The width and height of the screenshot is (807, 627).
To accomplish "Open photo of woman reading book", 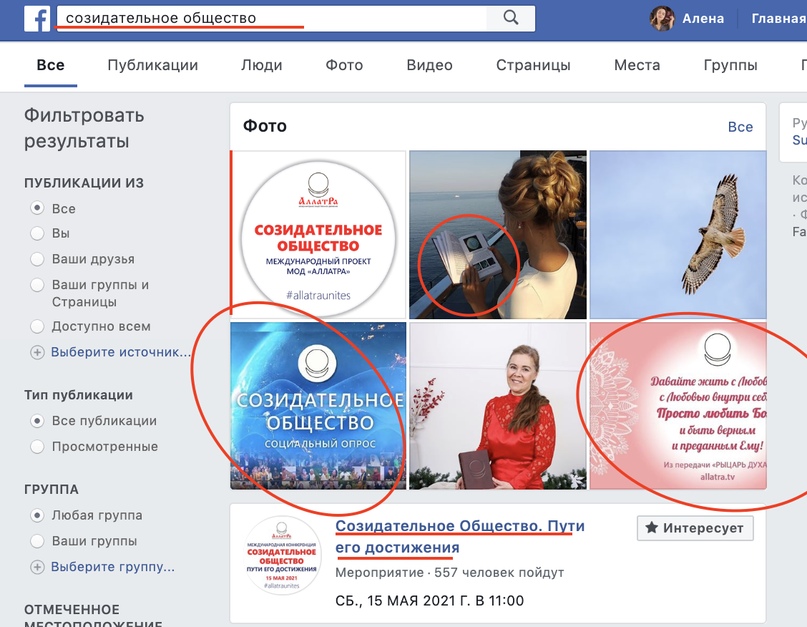I will click(498, 235).
